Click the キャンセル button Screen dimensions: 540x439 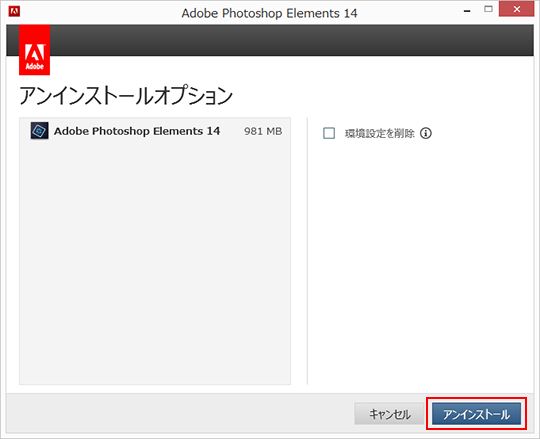pos(390,414)
